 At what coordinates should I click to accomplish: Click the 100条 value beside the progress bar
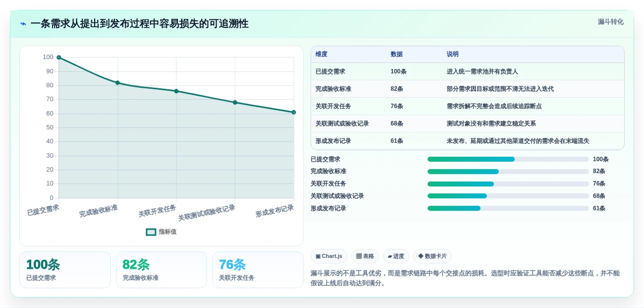601,159
